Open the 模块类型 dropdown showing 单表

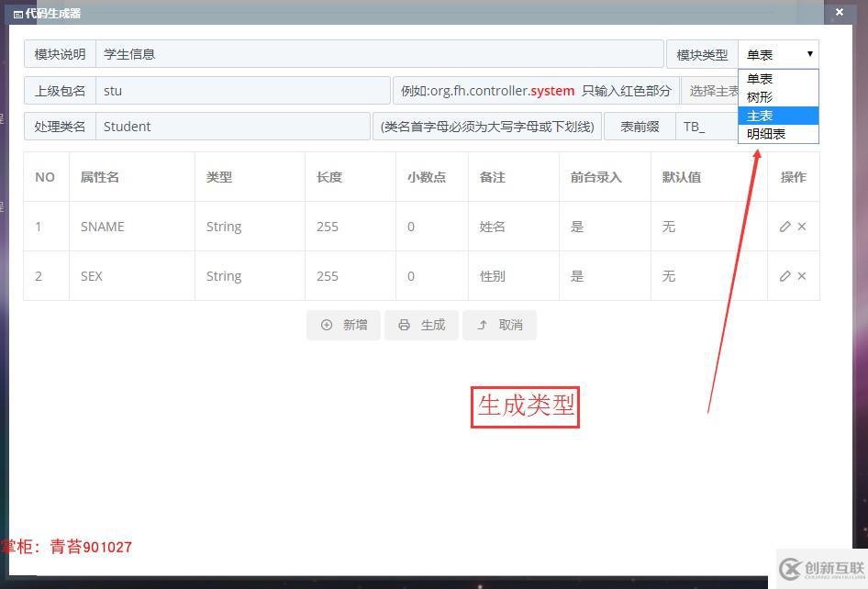point(778,54)
